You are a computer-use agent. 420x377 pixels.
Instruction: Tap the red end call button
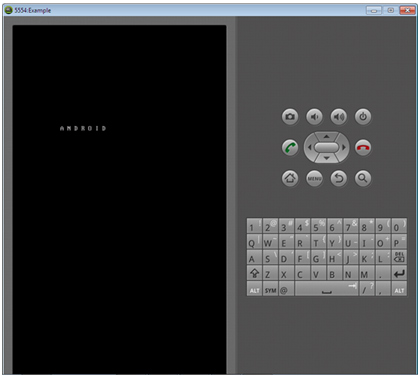point(363,147)
